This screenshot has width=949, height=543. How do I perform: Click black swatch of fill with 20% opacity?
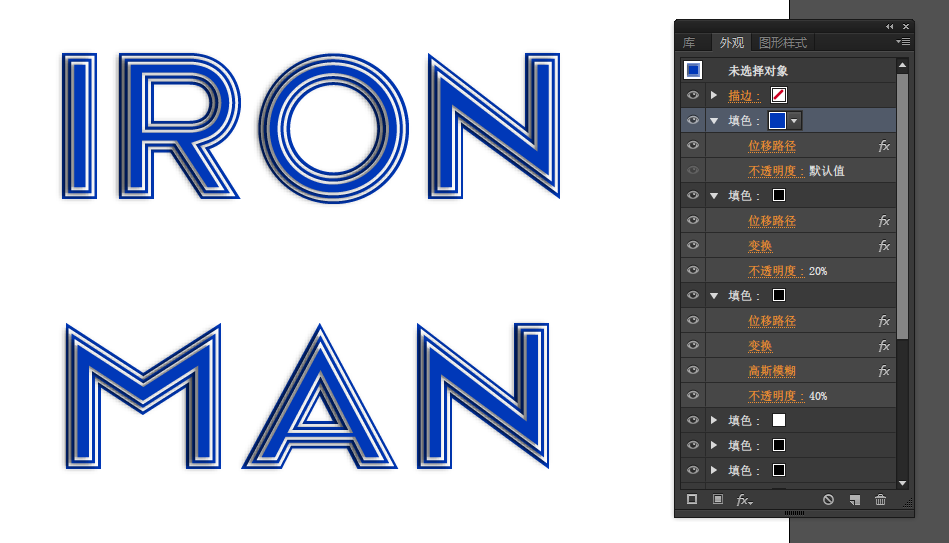click(x=779, y=195)
